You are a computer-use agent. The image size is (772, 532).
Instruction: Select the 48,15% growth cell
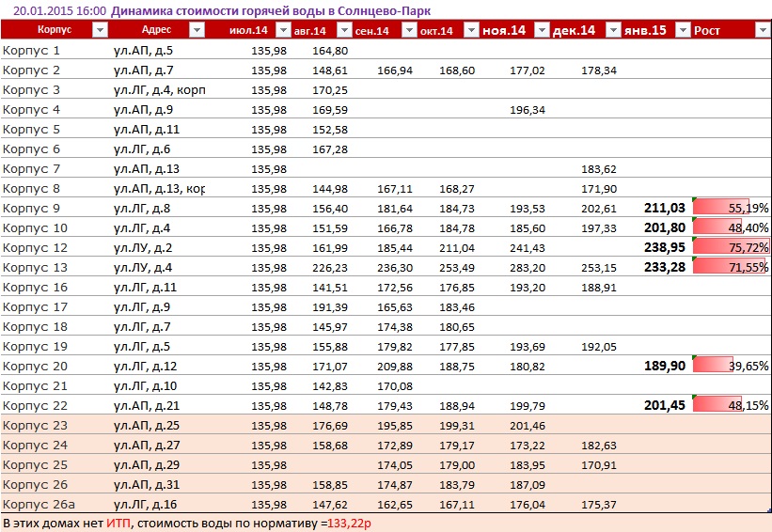(x=731, y=405)
